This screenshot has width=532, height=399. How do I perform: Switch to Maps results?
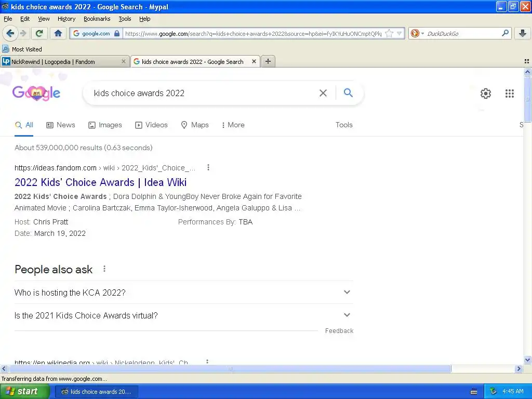click(195, 125)
